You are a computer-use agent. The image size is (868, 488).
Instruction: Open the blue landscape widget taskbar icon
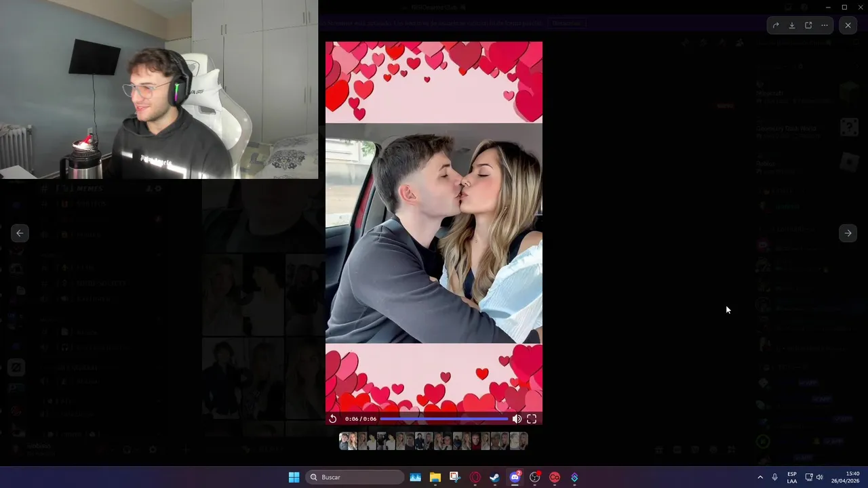(416, 477)
